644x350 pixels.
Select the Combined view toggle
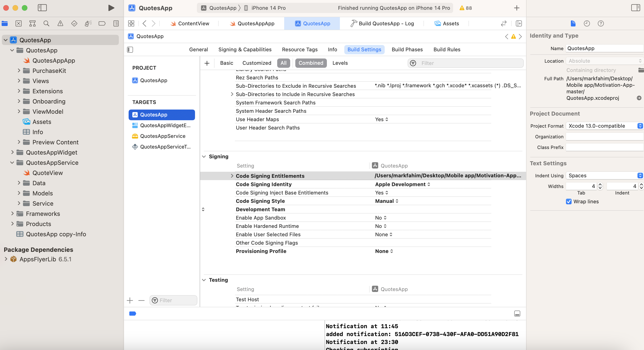pyautogui.click(x=311, y=63)
